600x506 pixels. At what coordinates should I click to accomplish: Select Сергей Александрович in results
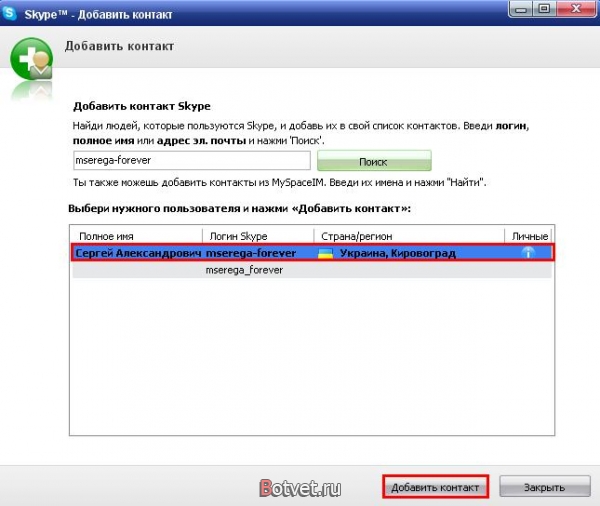coord(138,253)
